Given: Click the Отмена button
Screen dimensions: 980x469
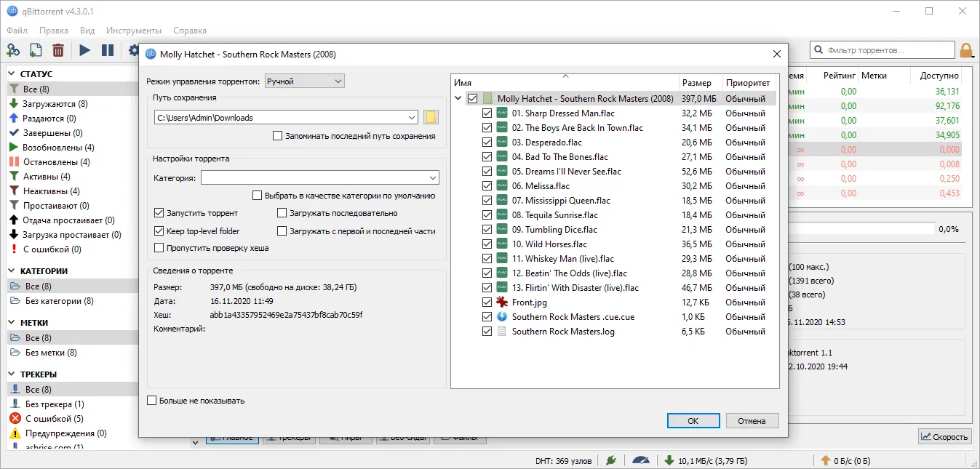Looking at the screenshot, I should 752,420.
